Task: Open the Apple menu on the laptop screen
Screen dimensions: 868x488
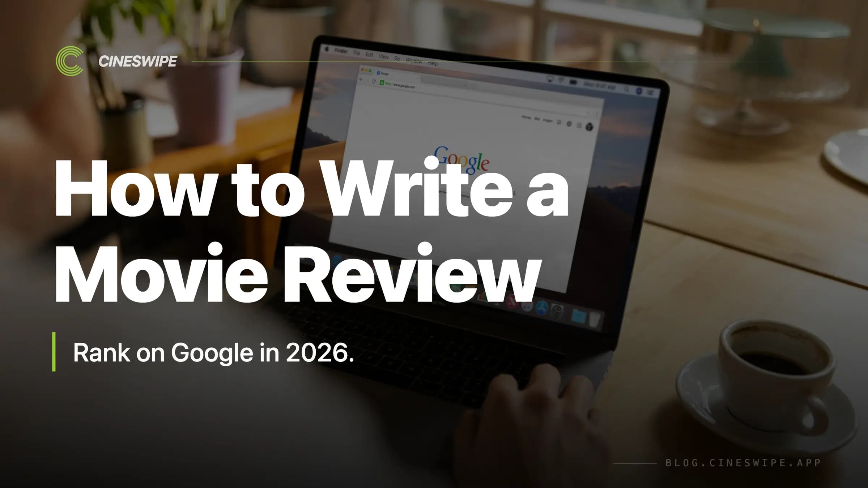Action: point(327,49)
